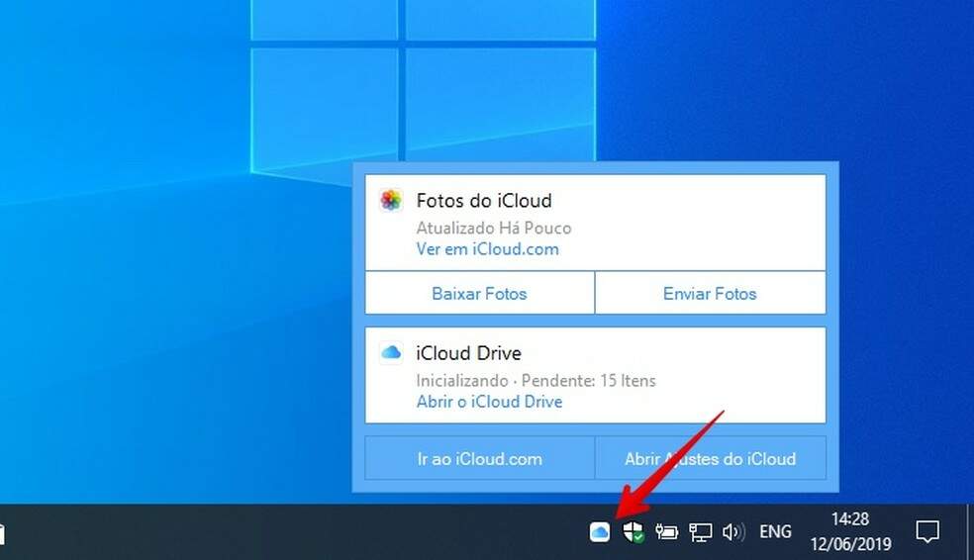Click the volume speaker tray icon
This screenshot has width=974, height=560.
coord(733,532)
